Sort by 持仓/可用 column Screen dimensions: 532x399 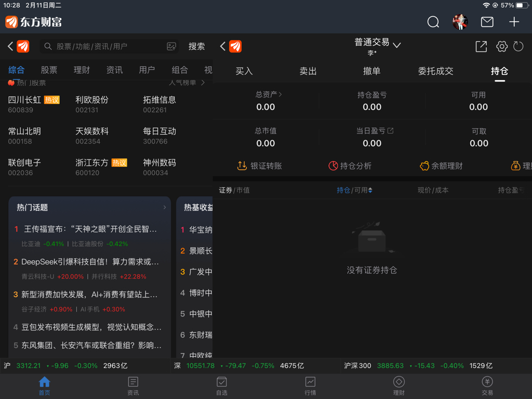click(x=354, y=190)
